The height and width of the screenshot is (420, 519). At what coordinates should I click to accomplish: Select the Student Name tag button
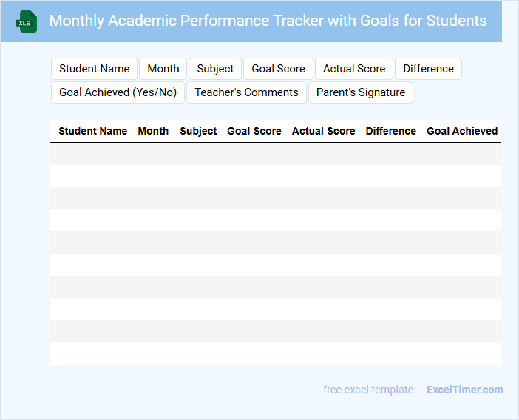(x=94, y=69)
